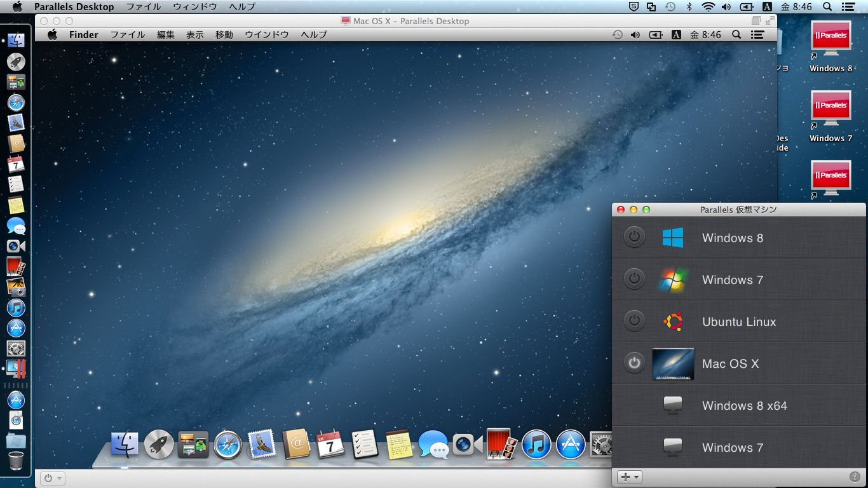Open Calendar in the guest VM Dock

pyautogui.click(x=330, y=444)
